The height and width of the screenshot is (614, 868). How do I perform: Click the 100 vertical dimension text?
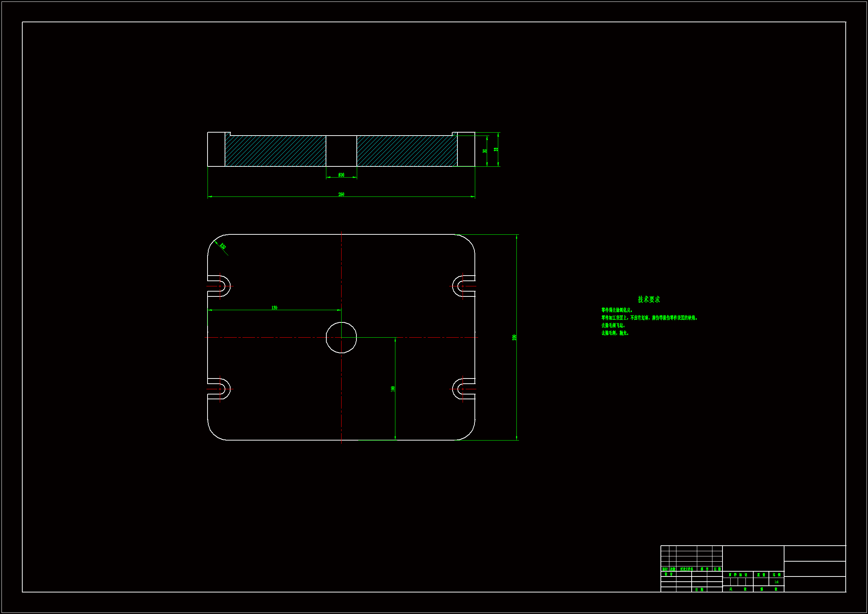pyautogui.click(x=393, y=389)
